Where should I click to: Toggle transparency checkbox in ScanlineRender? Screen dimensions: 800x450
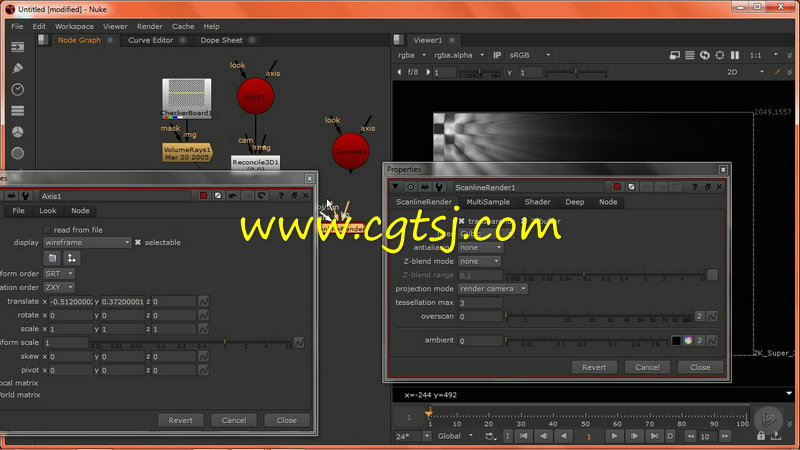click(461, 221)
